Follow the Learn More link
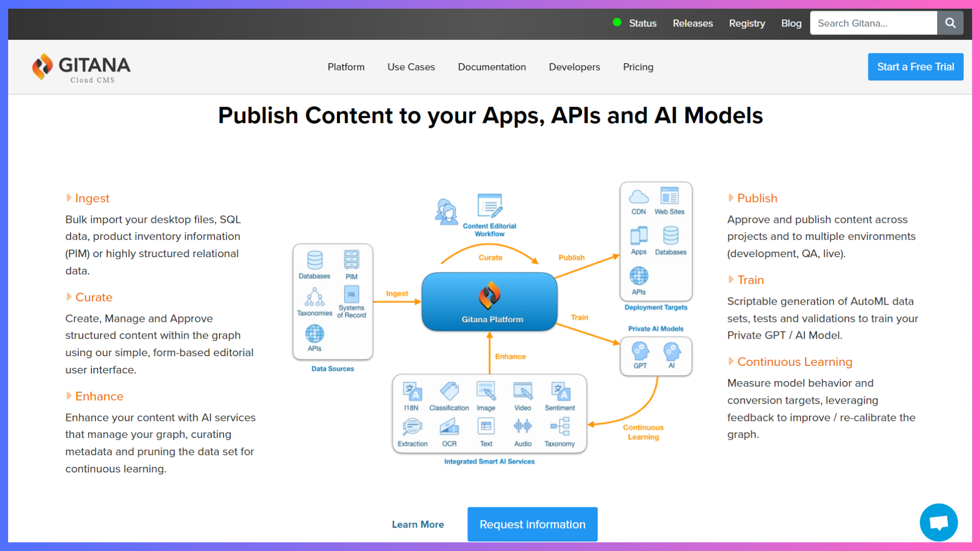The width and height of the screenshot is (980, 551). click(418, 524)
